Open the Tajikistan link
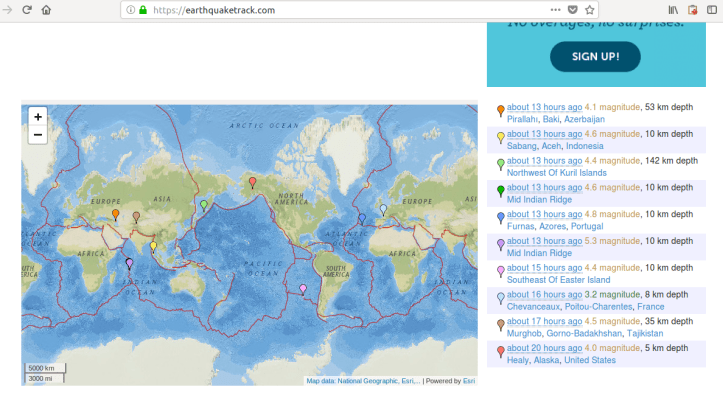This screenshot has height=393, width=723. coord(645,333)
